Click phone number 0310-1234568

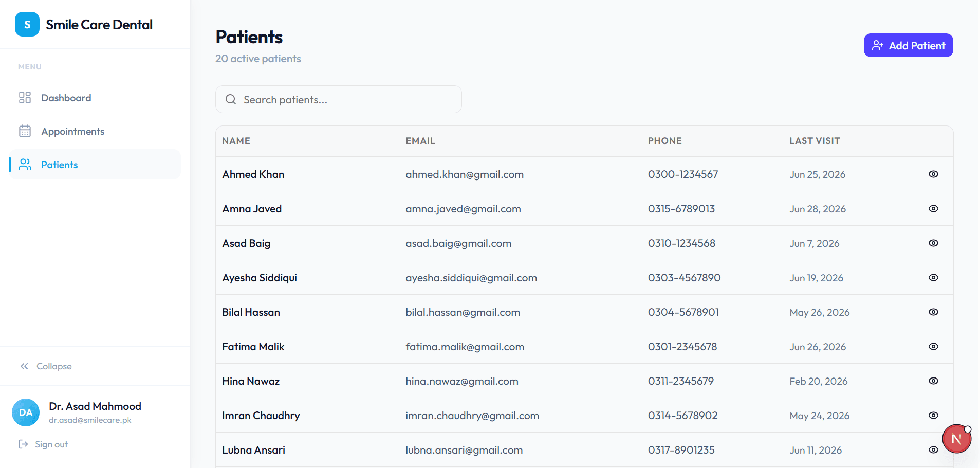pyautogui.click(x=681, y=243)
